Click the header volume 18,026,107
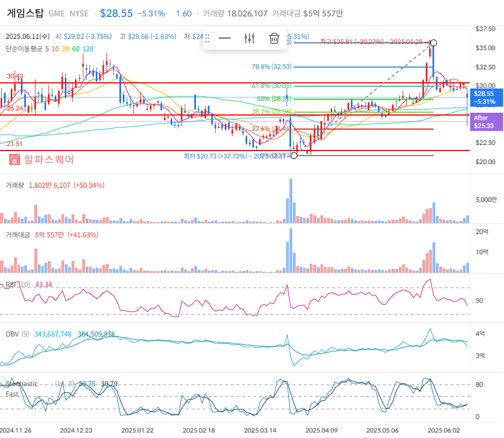The width and height of the screenshot is (504, 438). (247, 14)
